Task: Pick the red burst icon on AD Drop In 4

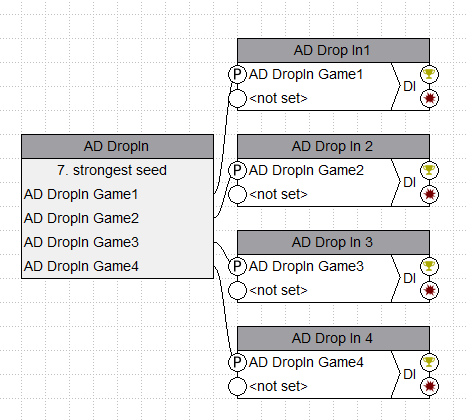Action: (x=429, y=386)
